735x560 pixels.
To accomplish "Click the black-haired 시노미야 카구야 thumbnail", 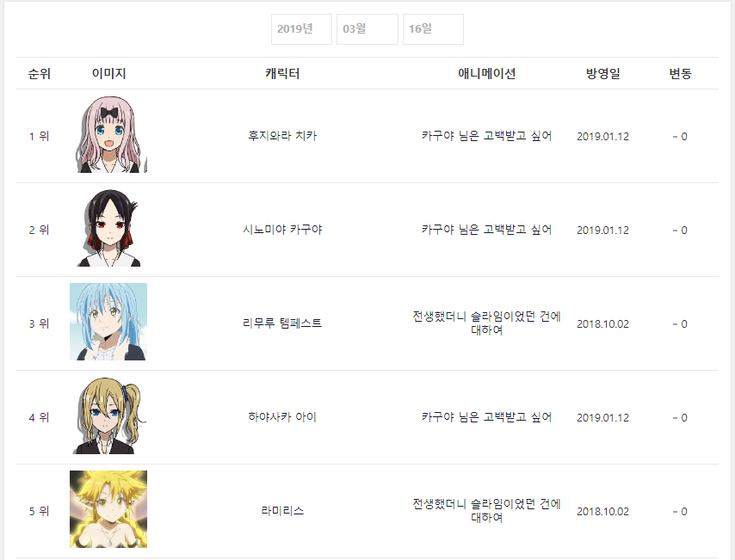I will (x=108, y=228).
